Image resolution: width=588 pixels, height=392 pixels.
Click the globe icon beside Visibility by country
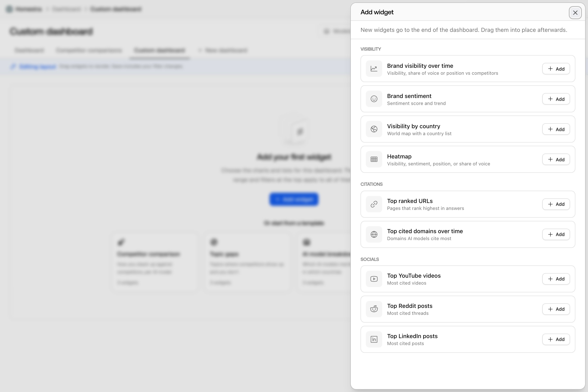tap(374, 129)
